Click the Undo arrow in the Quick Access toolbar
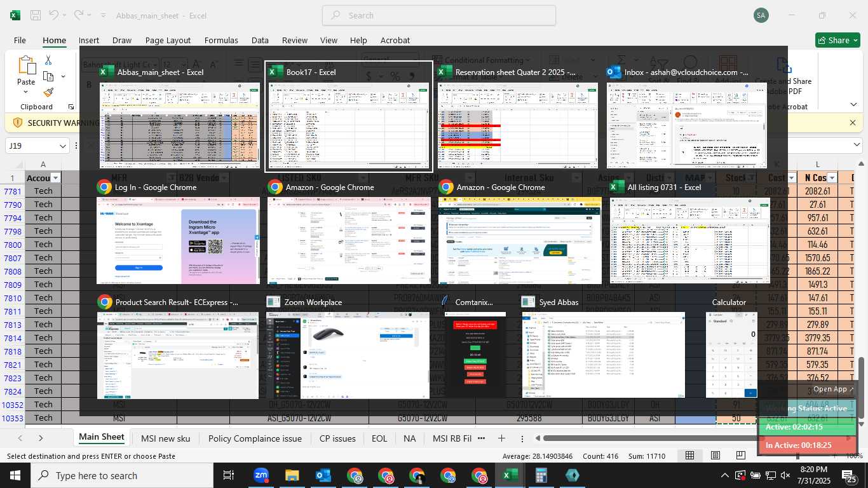Screen dimensions: 868x488 coord(54,15)
